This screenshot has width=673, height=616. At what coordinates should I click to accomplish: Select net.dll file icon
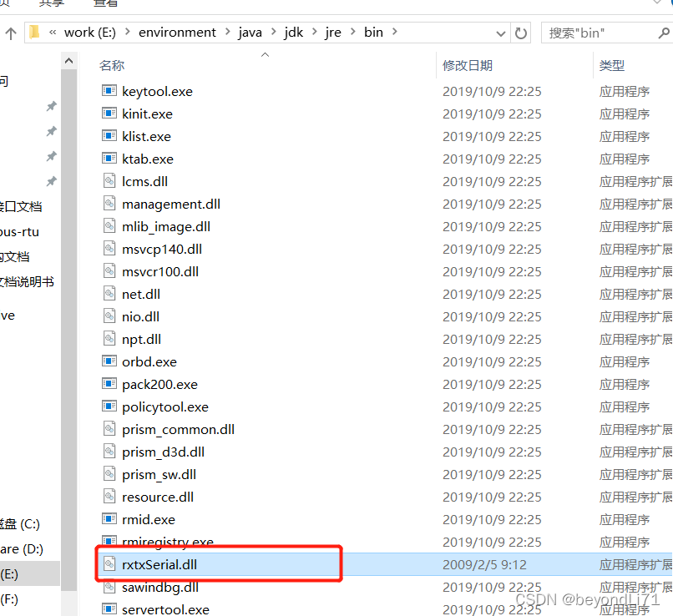click(x=109, y=294)
